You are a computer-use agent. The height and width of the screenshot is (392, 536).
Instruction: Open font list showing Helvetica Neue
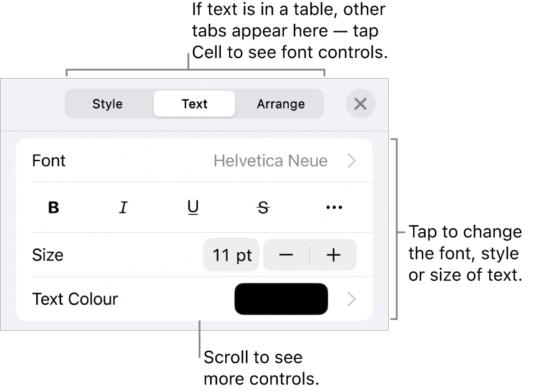[270, 161]
